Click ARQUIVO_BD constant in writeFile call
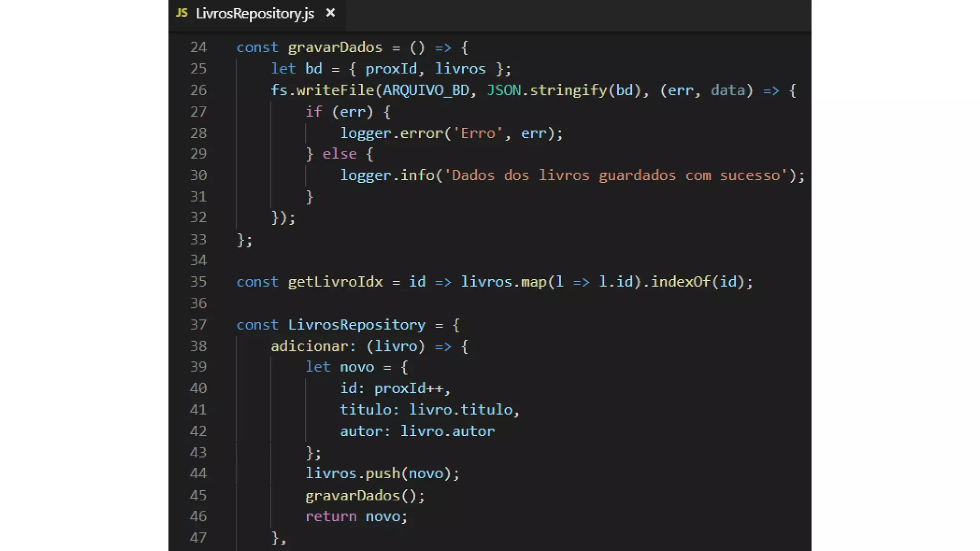Viewport: 980px width, 551px height. point(426,90)
